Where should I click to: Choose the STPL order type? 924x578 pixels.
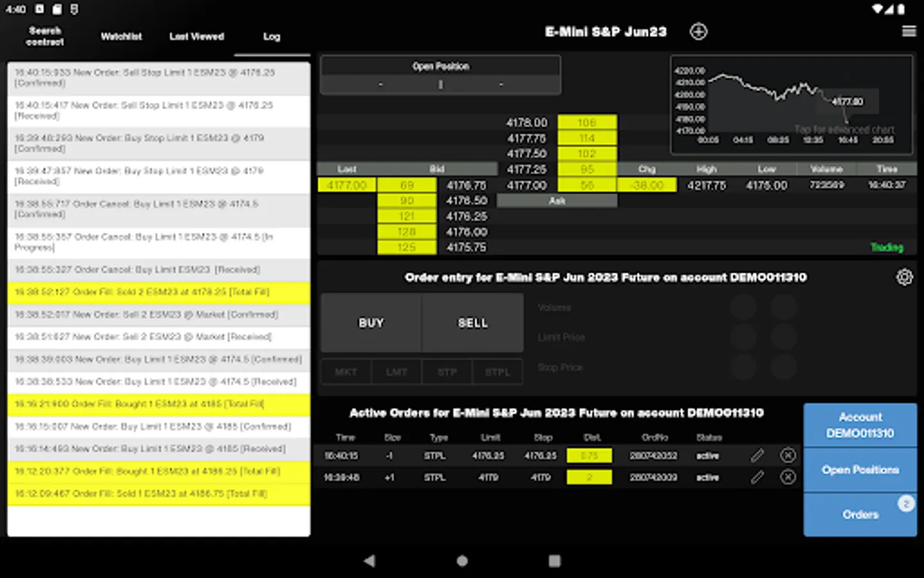tap(497, 372)
